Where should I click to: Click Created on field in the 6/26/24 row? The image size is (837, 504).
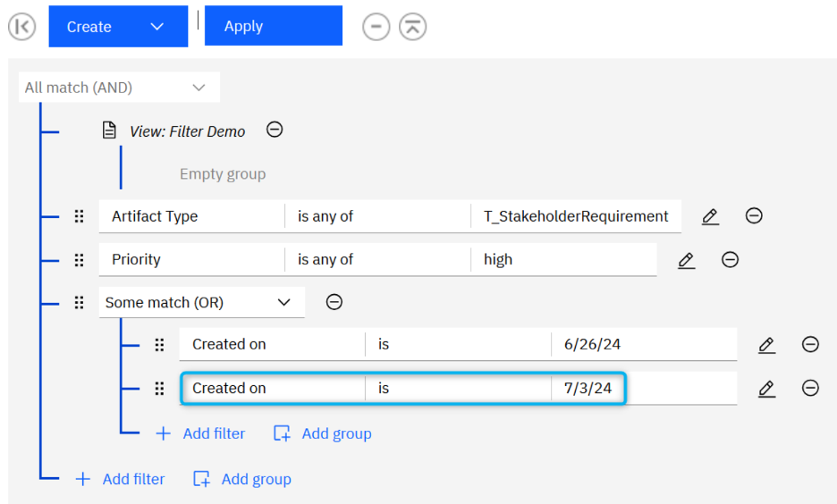272,344
